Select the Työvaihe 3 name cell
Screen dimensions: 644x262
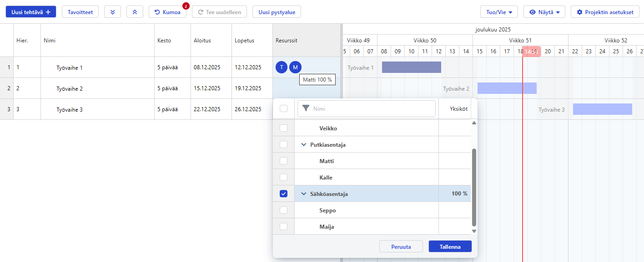[98, 109]
